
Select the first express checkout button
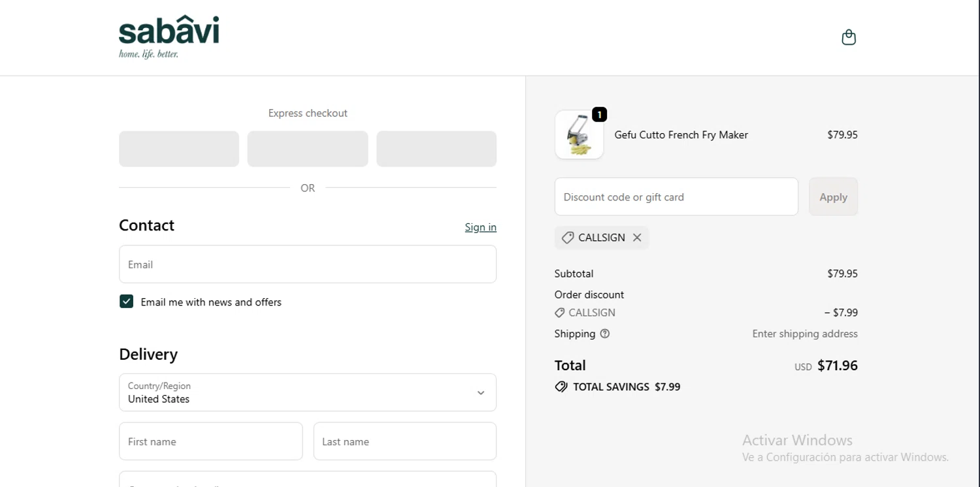pyautogui.click(x=179, y=149)
